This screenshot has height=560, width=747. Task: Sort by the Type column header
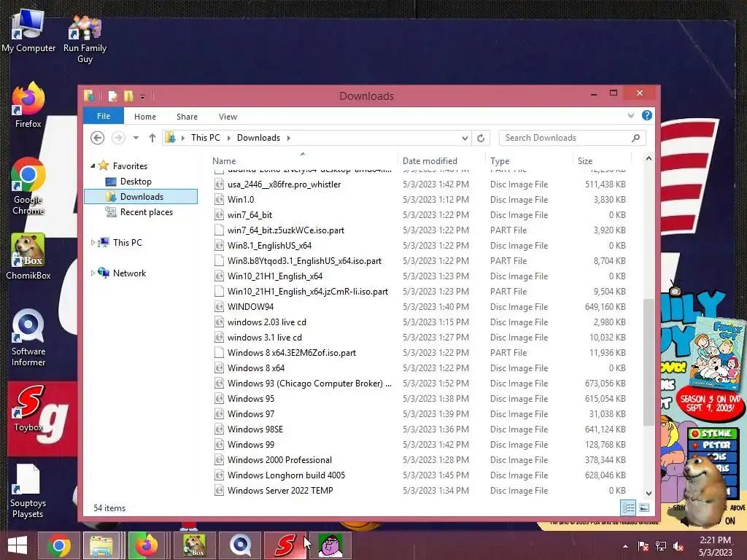[528, 161]
